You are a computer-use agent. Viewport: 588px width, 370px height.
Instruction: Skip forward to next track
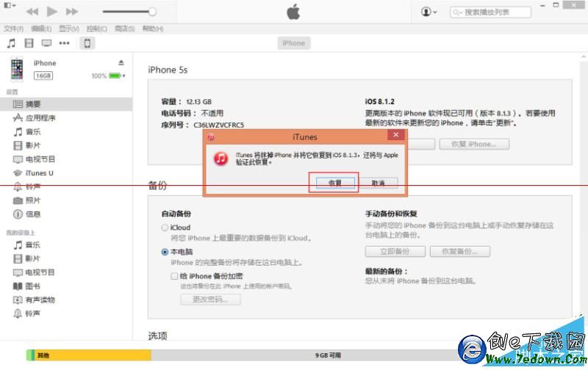pos(72,12)
